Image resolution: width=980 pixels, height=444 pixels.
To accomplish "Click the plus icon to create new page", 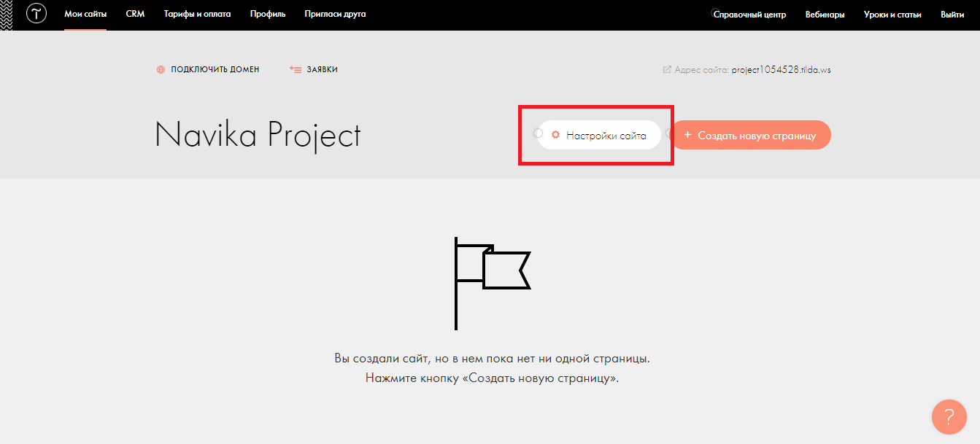I will [x=687, y=136].
